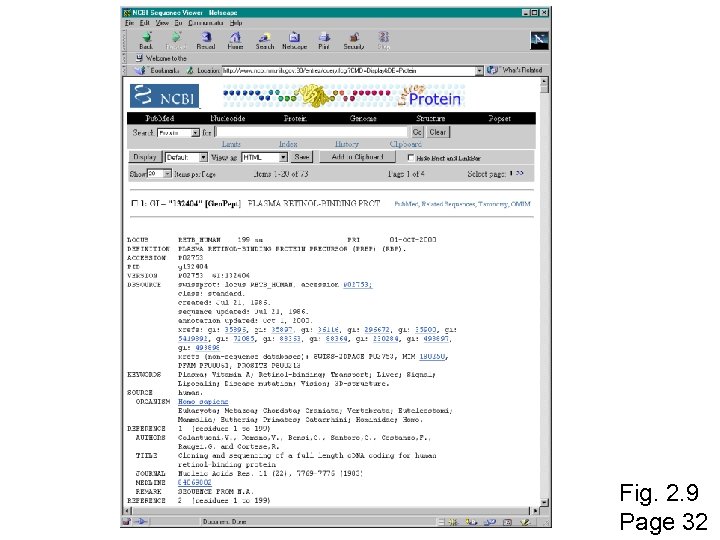Open the History link

pyautogui.click(x=347, y=144)
